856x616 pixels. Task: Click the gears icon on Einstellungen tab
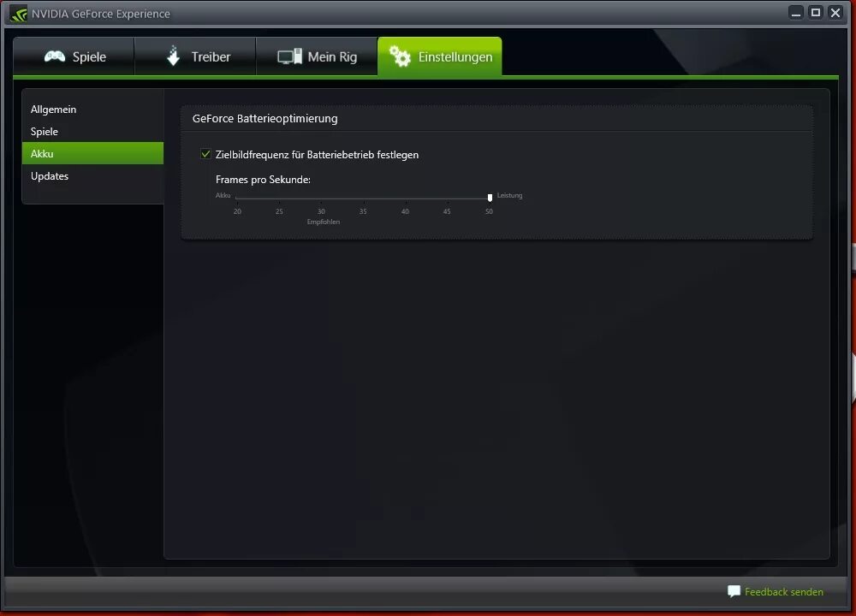pyautogui.click(x=400, y=56)
